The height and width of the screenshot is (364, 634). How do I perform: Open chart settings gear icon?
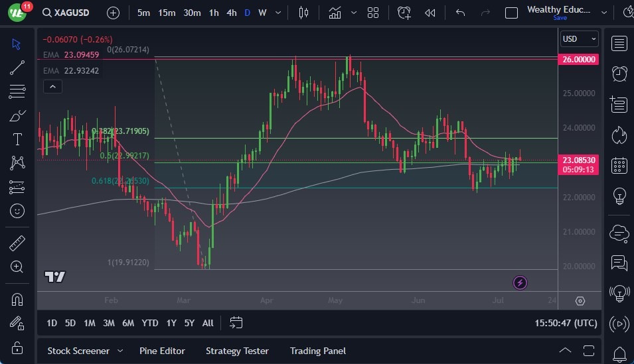[x=580, y=301]
